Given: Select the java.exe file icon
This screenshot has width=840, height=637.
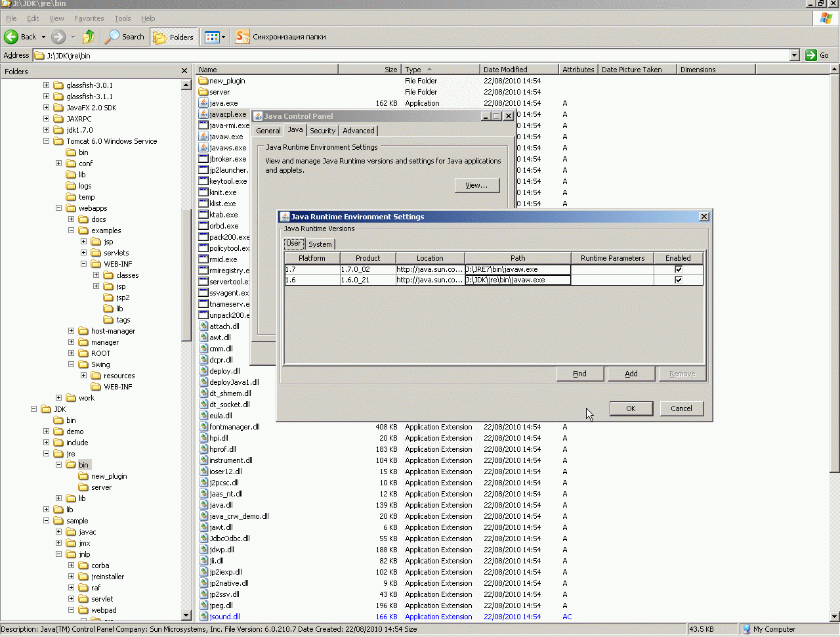Looking at the screenshot, I should coord(203,103).
